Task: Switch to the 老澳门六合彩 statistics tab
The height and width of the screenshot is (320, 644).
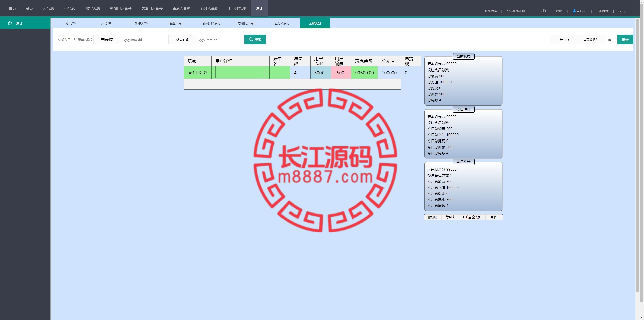Action: [247, 23]
